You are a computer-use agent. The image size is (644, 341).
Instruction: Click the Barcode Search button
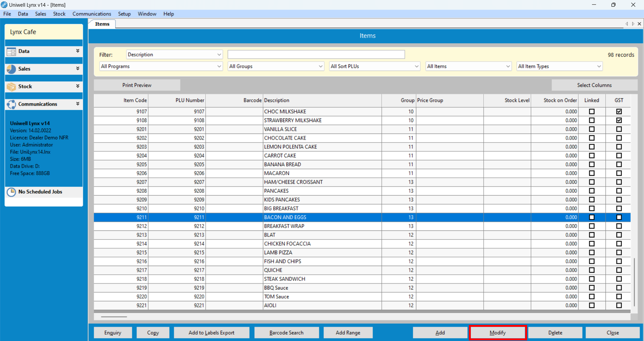[287, 333]
